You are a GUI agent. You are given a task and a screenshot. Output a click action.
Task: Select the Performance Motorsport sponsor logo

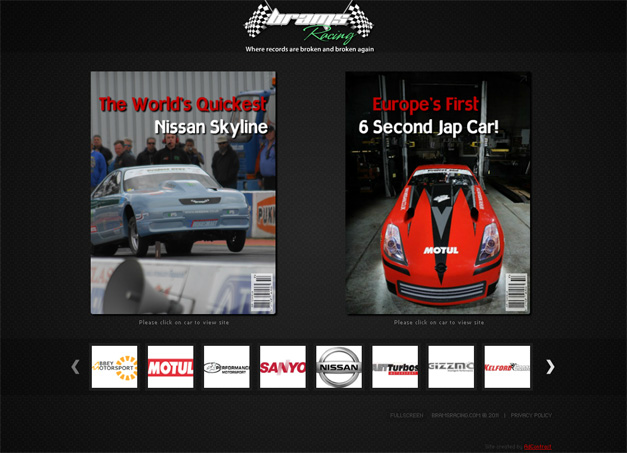pos(226,367)
